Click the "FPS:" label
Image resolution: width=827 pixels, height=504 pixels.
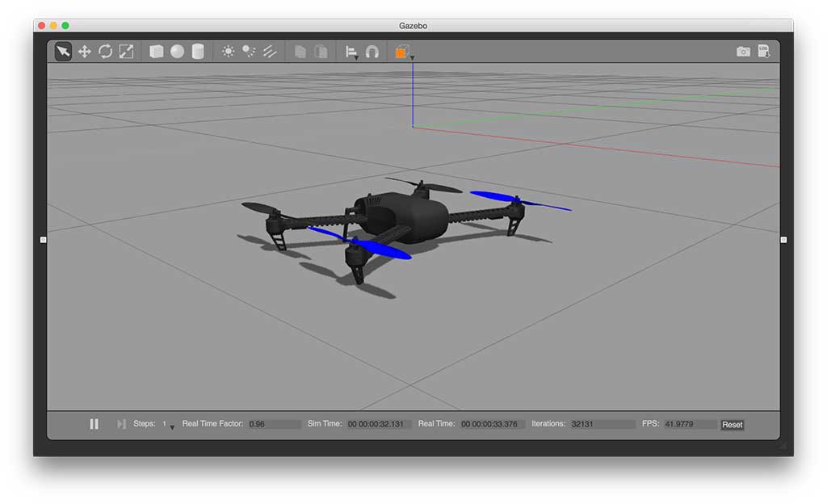(x=651, y=423)
